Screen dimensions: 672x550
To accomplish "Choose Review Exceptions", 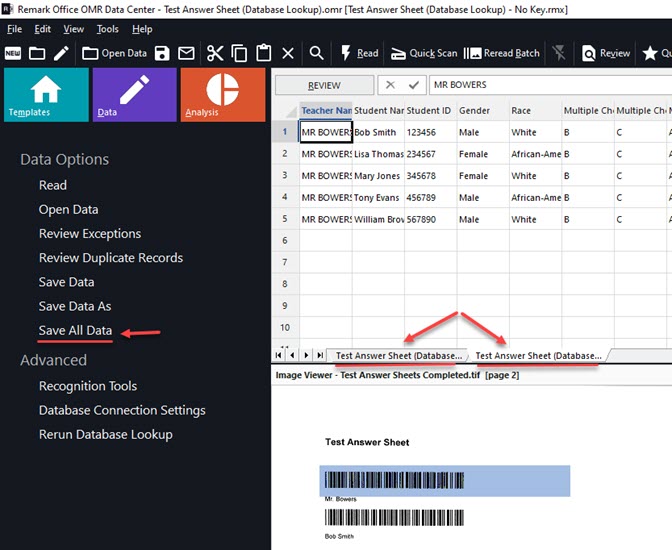I will 90,234.
